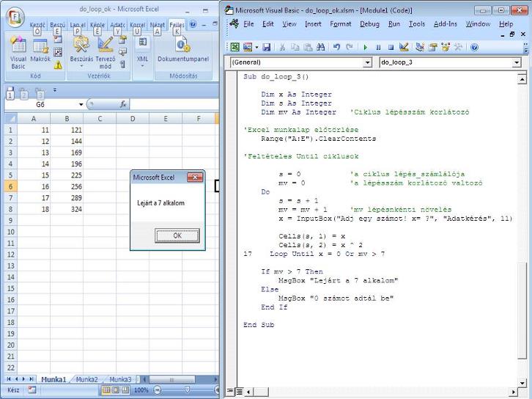This screenshot has height=399, width=532.
Task: Open Properties Window icon in VBA toolbar
Action: click(432, 47)
